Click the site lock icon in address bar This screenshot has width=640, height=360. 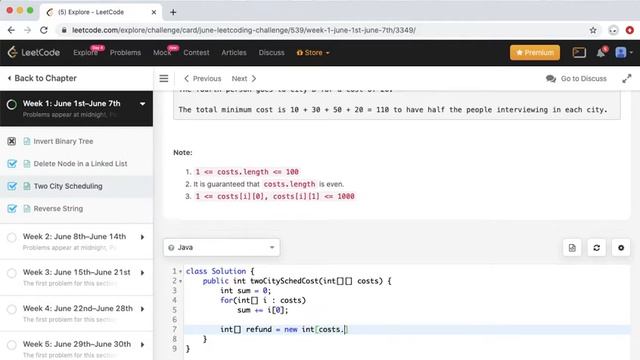click(64, 30)
